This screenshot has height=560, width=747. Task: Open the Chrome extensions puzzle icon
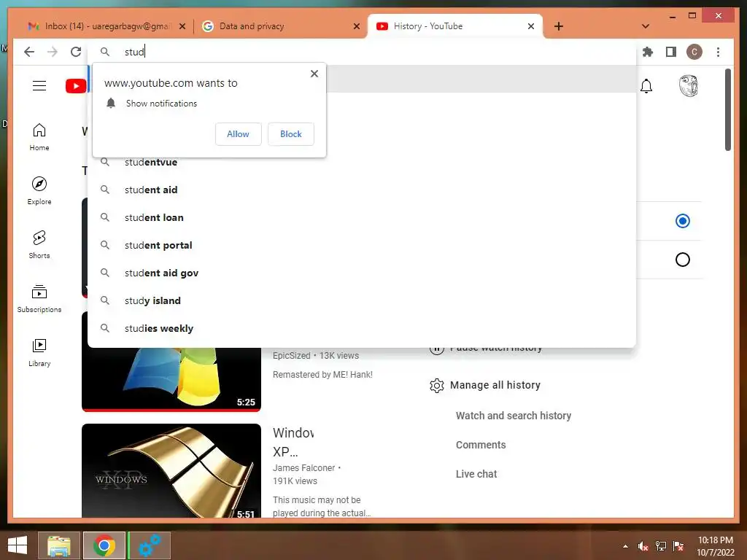point(648,52)
